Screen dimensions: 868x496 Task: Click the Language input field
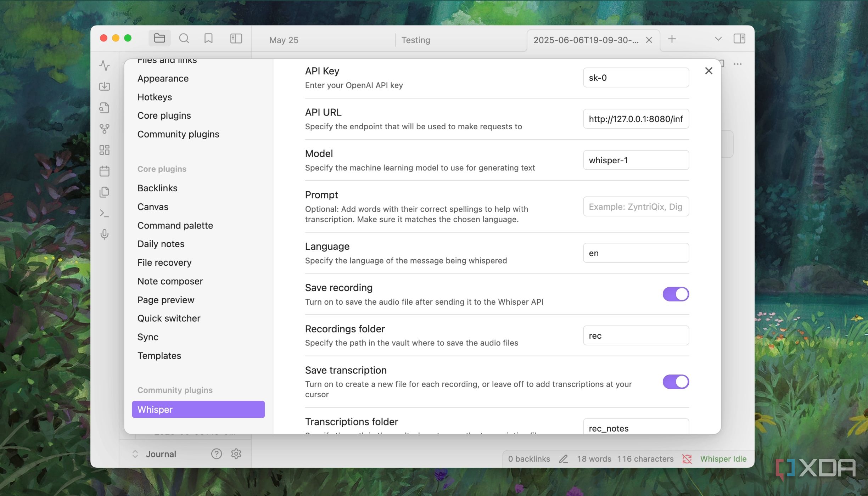(636, 253)
